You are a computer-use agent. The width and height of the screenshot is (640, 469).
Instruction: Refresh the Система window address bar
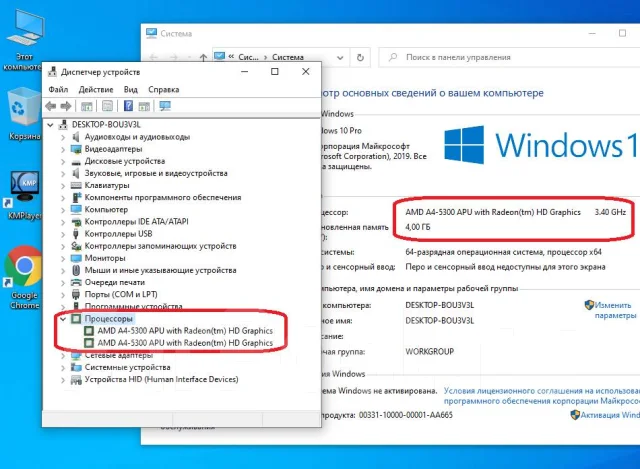360,58
